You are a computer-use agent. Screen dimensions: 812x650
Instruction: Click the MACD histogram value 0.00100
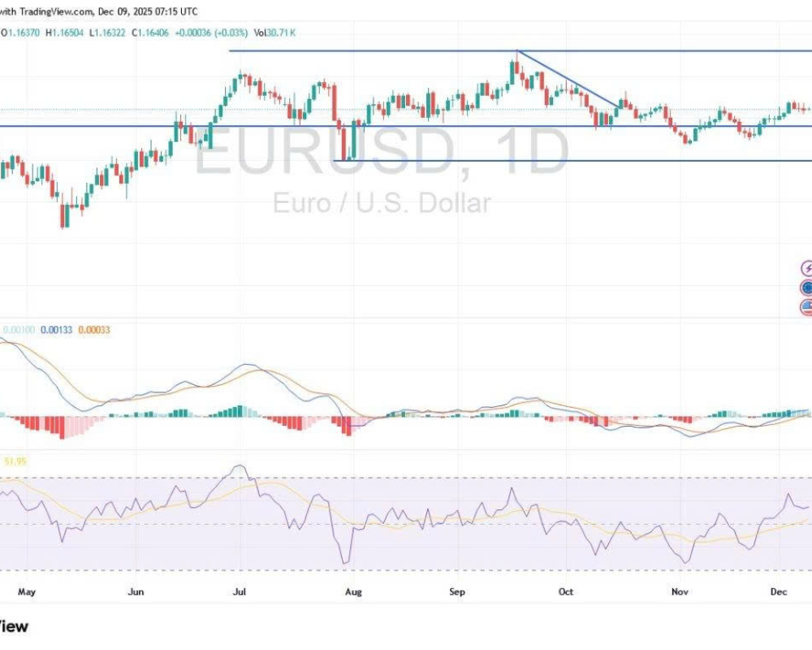coord(18,330)
